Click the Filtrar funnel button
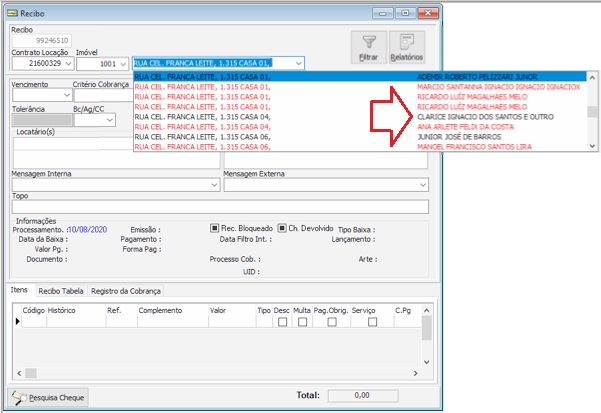The image size is (601, 413). click(x=367, y=47)
